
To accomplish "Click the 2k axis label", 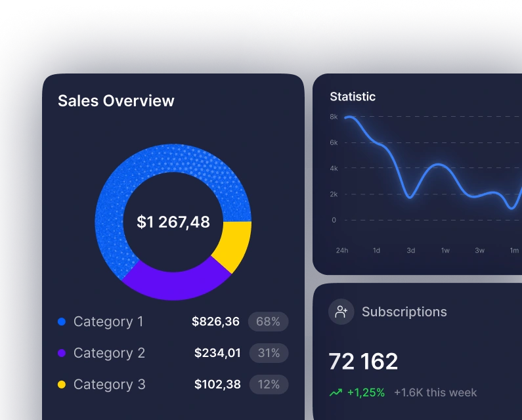I will 334,194.
